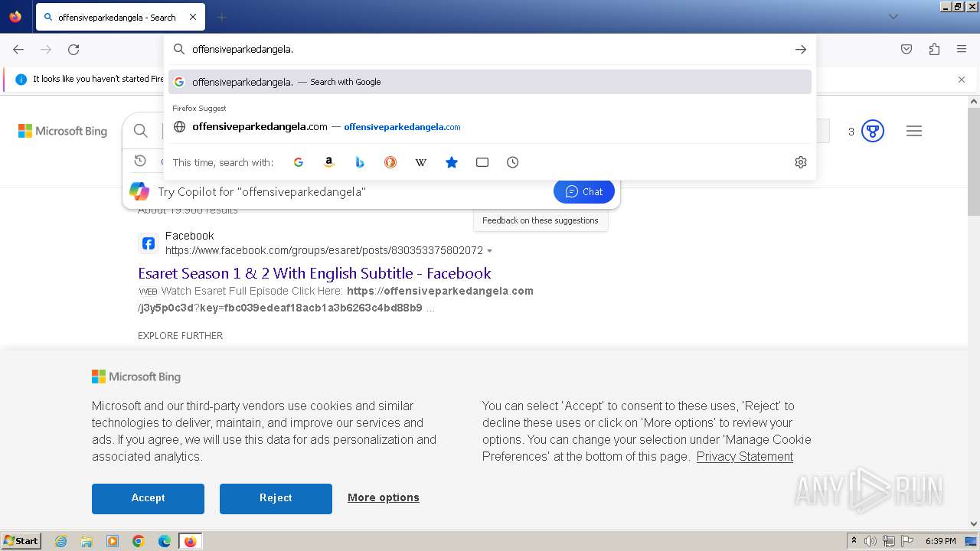Open Microsoft Rewards trophy icon

click(x=873, y=131)
